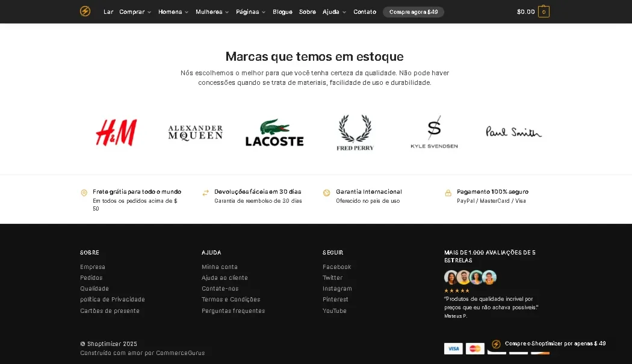Screen dimensions: 632x364
Task: Open the Facebook footer link
Action: point(337,267)
